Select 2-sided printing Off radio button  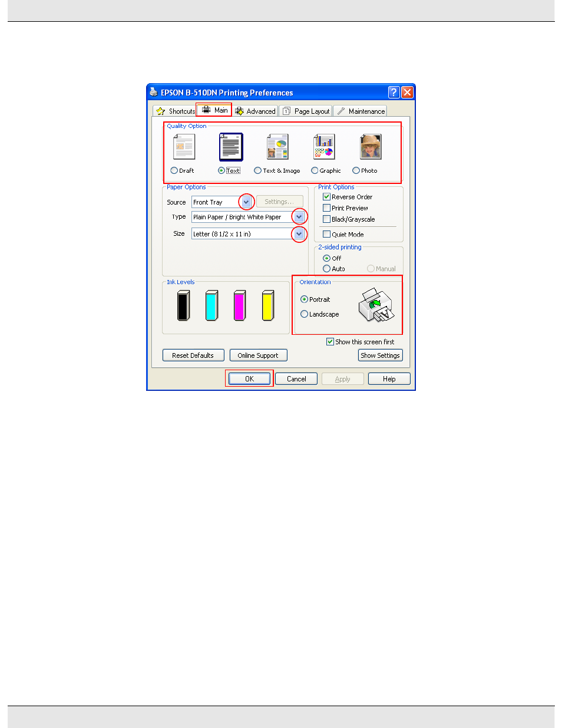coord(326,258)
